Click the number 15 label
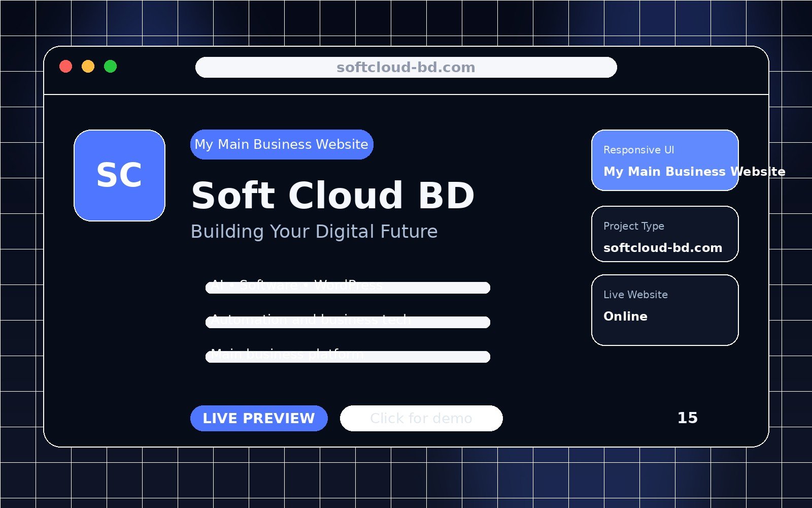 point(688,418)
